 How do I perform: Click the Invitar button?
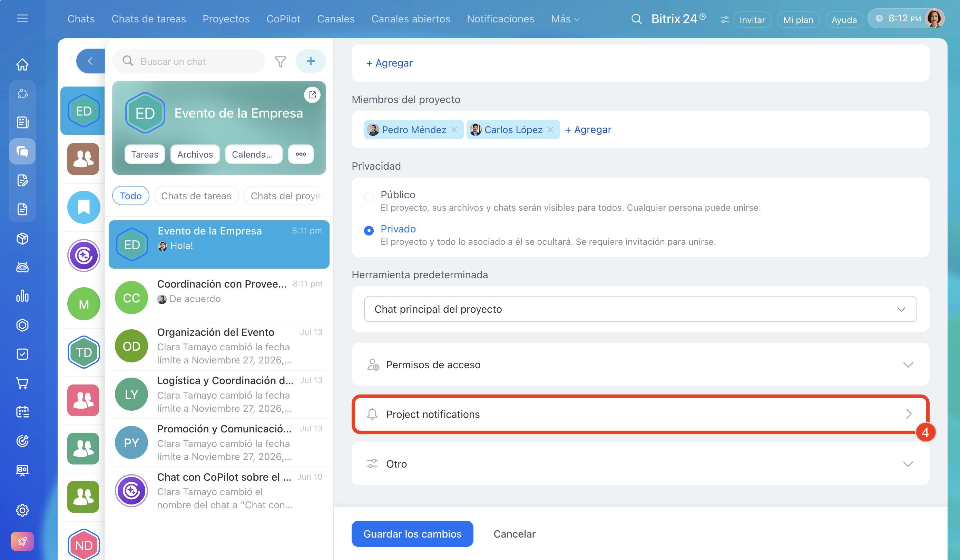pyautogui.click(x=752, y=20)
